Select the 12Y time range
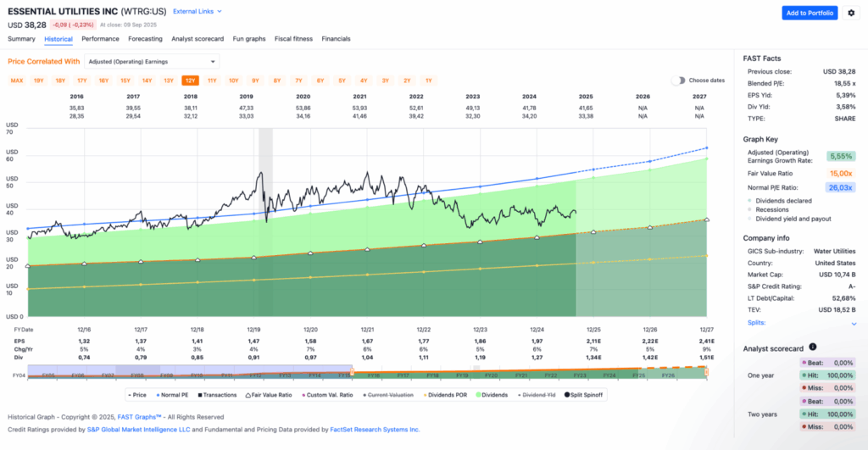 [190, 81]
